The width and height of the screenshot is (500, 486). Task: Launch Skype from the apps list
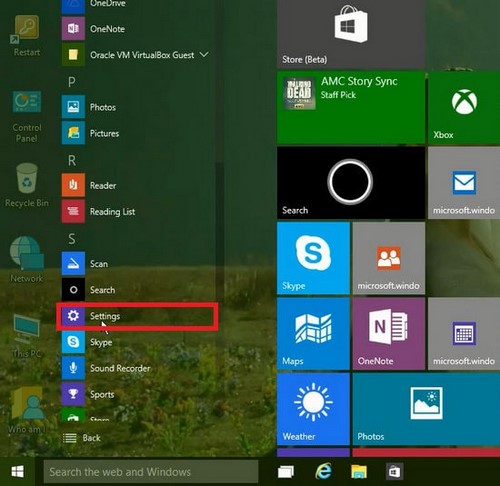(x=87, y=342)
